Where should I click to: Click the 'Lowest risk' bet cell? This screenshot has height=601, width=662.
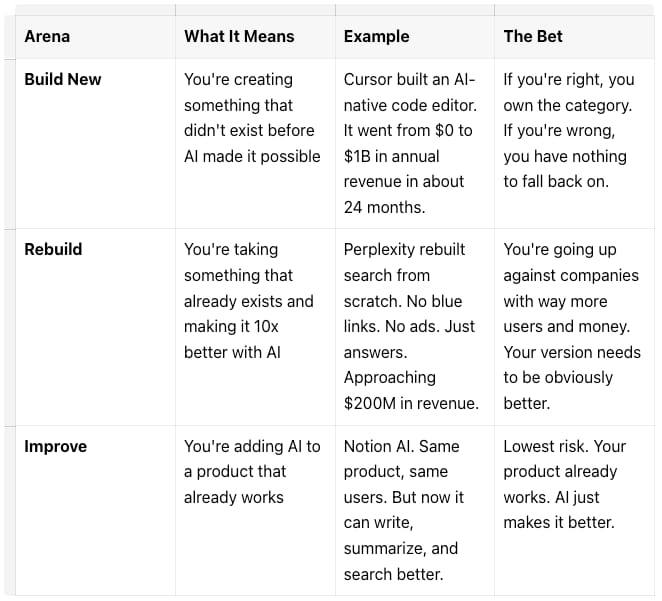tap(565, 484)
